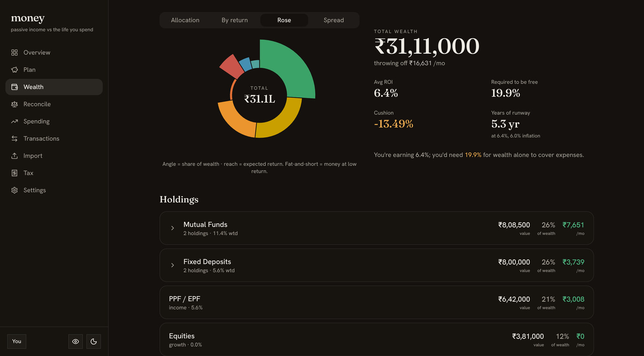Select the Rose chart tab
Image resolution: width=644 pixels, height=356 pixels.
284,20
